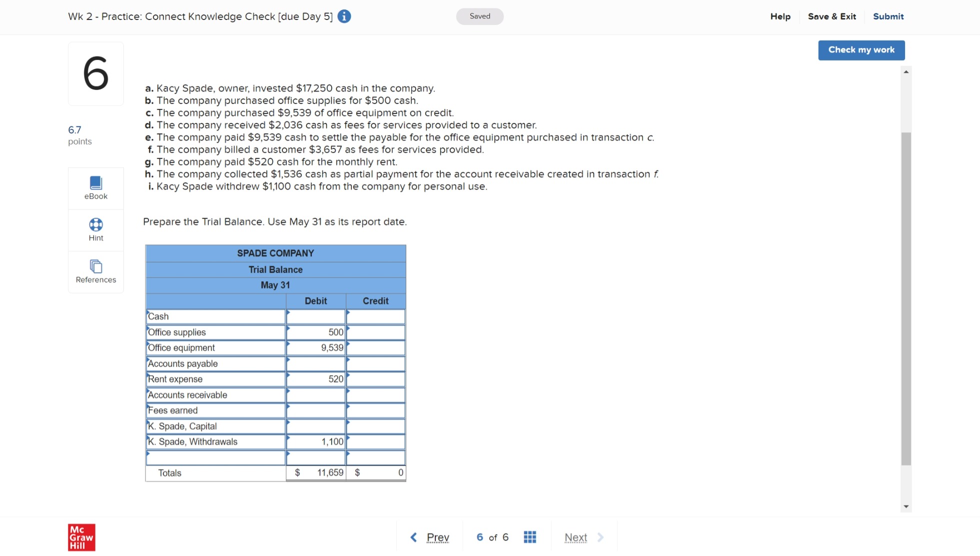Viewport: 980px width, 556px height.
Task: Click the McGraw Hill logo
Action: coord(81,537)
